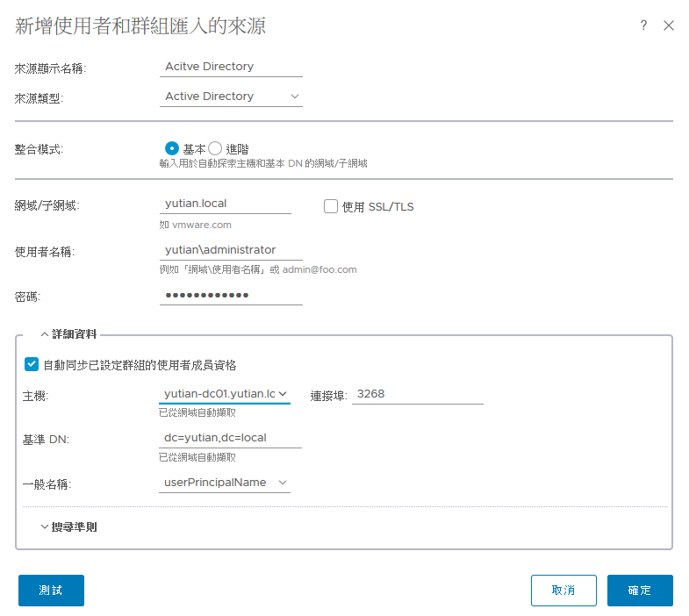Focus the 來源顯示名稱 input field
The image size is (689, 616).
click(x=231, y=67)
